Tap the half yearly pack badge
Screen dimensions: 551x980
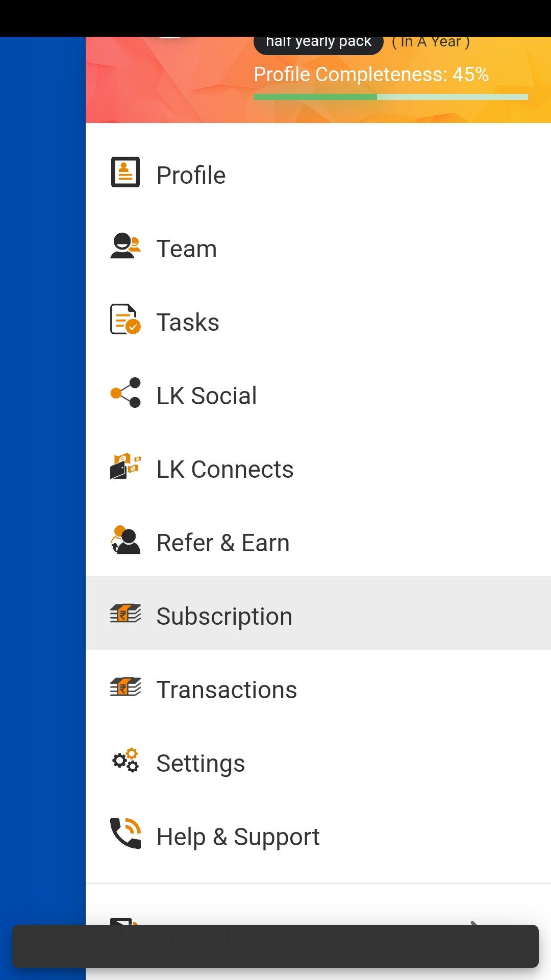318,43
